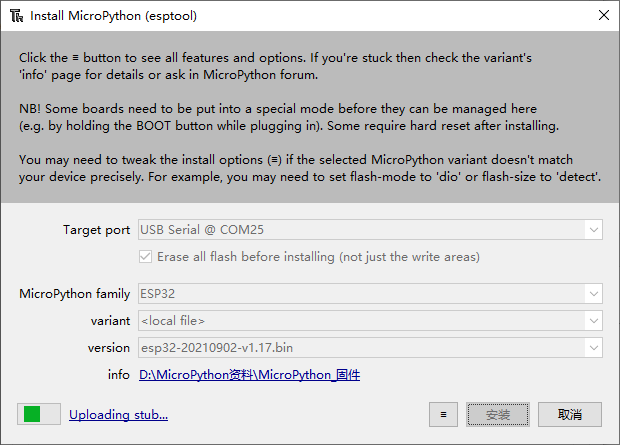Click the Thonny icon in title bar
The width and height of the screenshot is (620, 445).
16,16
